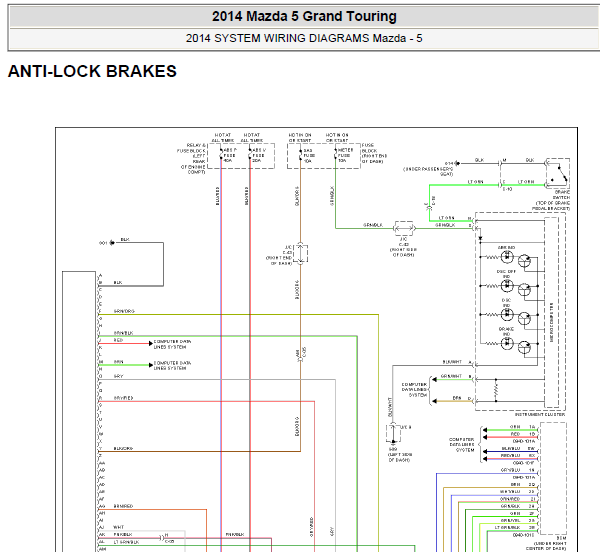
Task: Click the ABS P fuse 40A symbol
Action: 221,155
